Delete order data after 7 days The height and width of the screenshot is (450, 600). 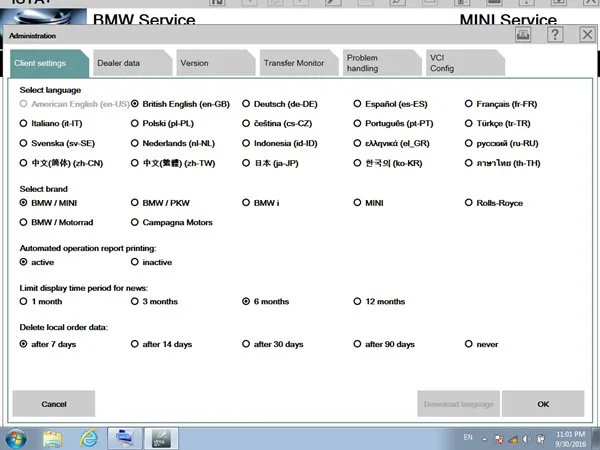click(x=48, y=344)
